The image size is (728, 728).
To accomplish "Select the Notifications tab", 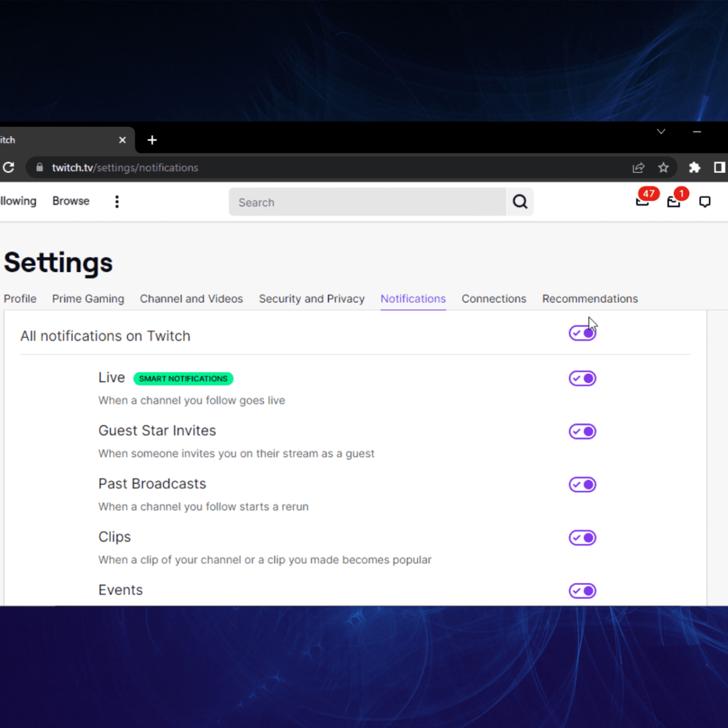I will pyautogui.click(x=413, y=298).
